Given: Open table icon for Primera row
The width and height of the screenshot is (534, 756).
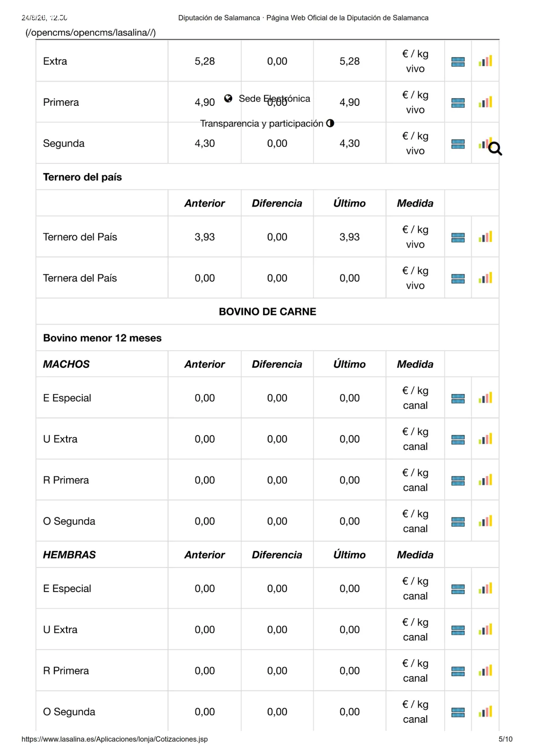Looking at the screenshot, I should pos(458,103).
